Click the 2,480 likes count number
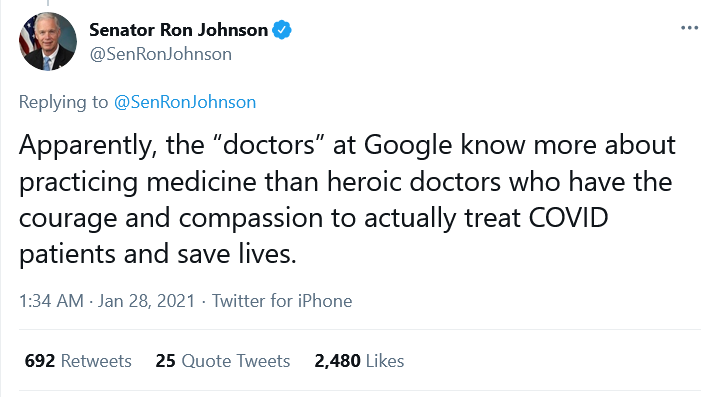The height and width of the screenshot is (397, 717). (x=337, y=361)
